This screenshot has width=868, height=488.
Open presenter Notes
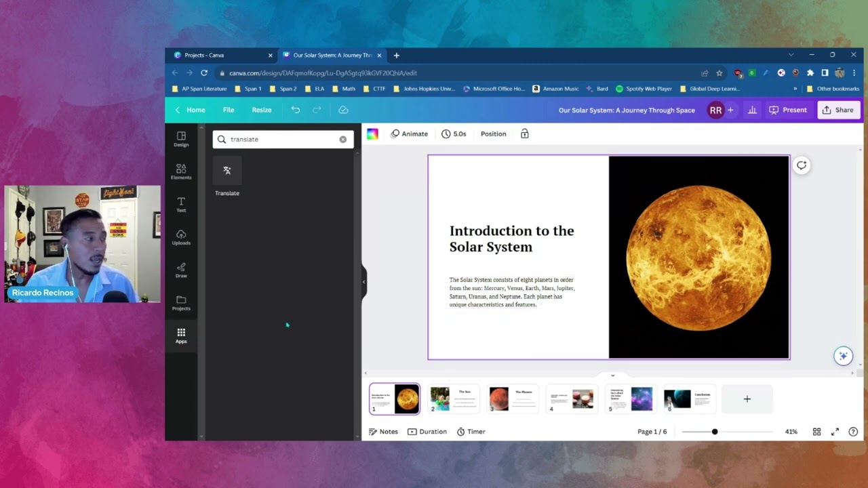[383, 432]
